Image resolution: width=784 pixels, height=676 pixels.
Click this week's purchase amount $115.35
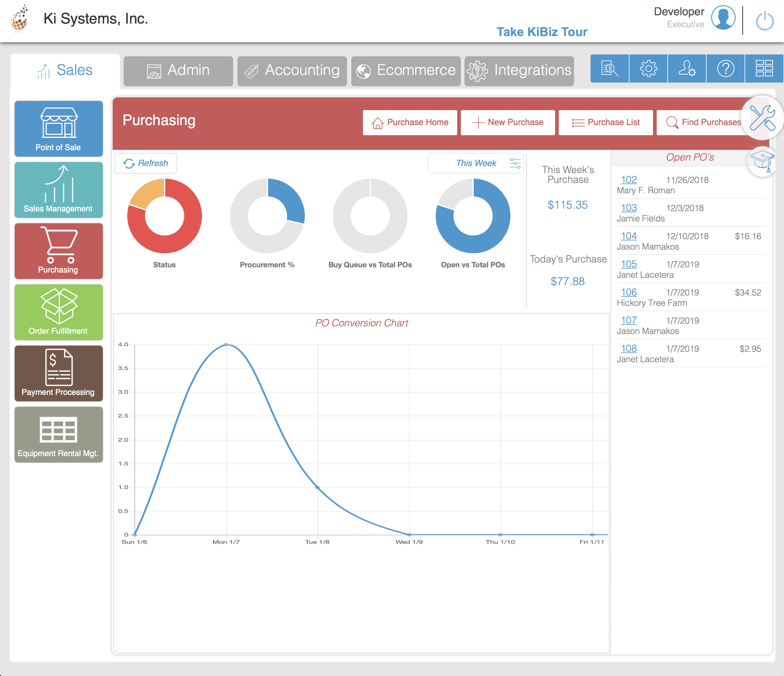(x=568, y=205)
